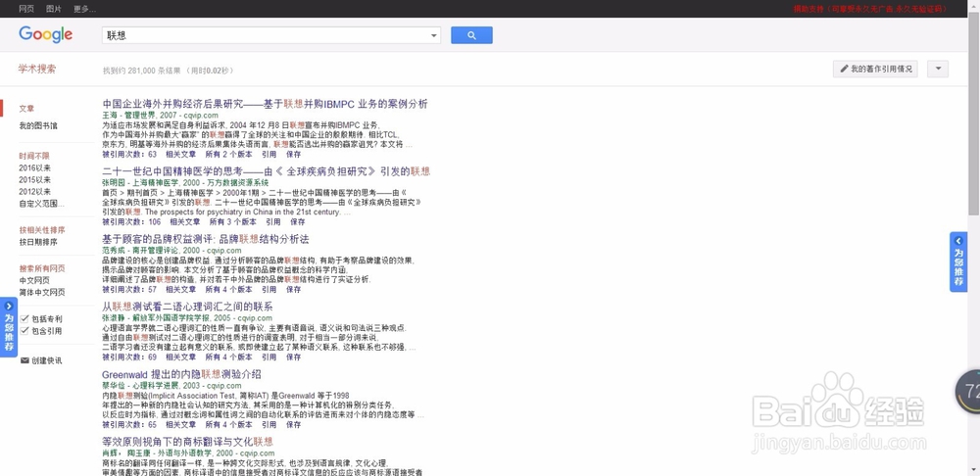Filter results to 2015以来
The width and height of the screenshot is (980, 476).
click(x=35, y=180)
